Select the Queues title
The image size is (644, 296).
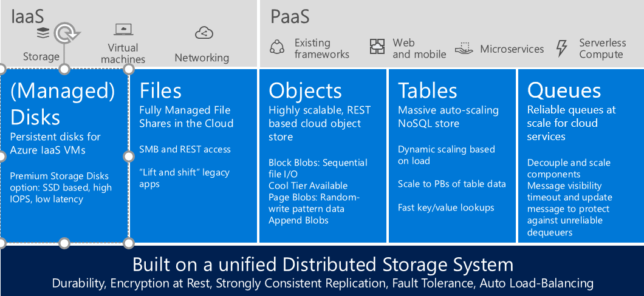[564, 90]
